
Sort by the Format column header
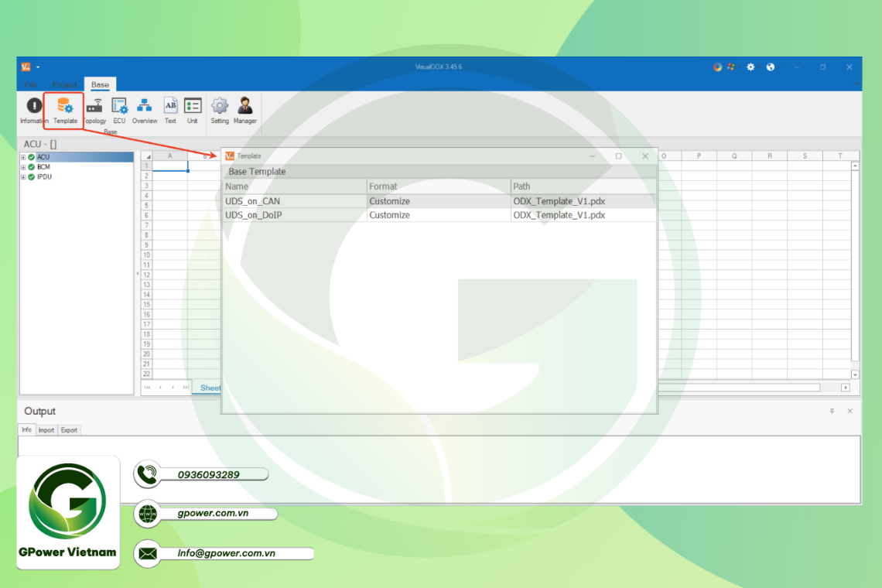[439, 186]
